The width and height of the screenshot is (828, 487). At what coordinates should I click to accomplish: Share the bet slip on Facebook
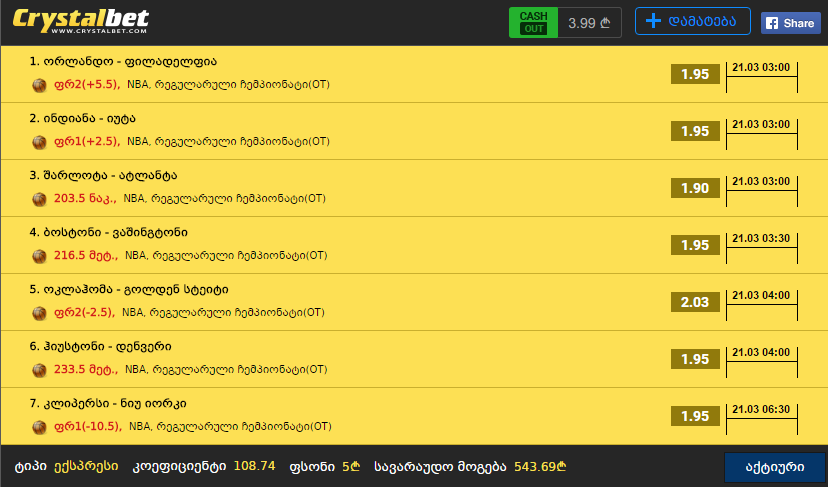pos(791,23)
